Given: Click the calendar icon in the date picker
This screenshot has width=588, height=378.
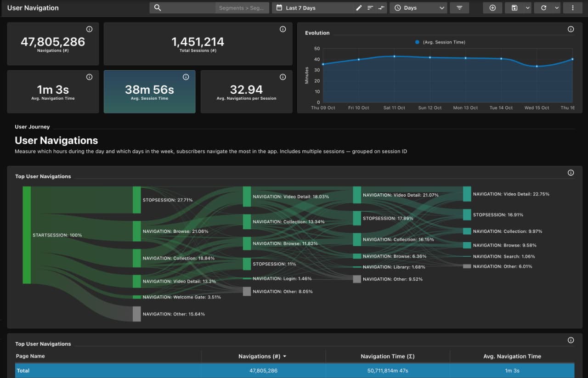Looking at the screenshot, I should click(x=279, y=8).
